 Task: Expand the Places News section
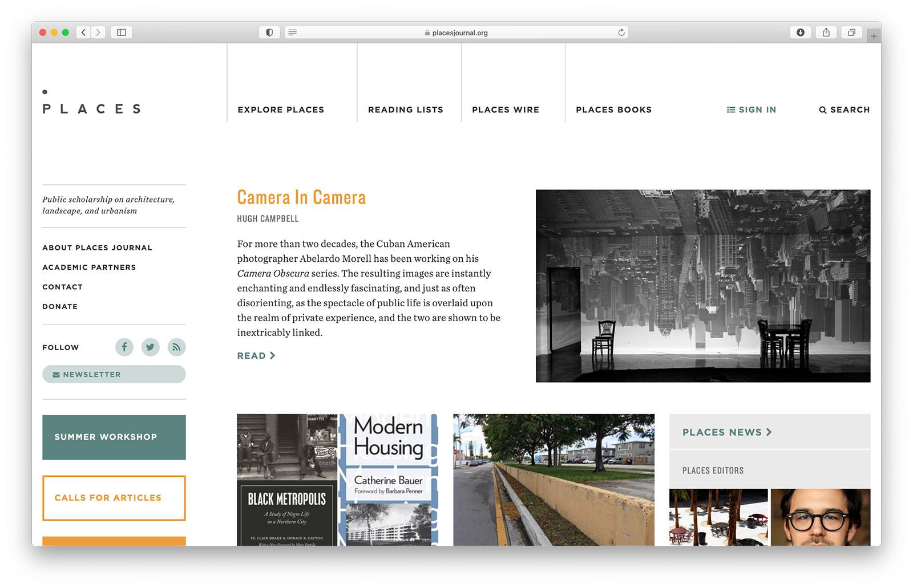(x=727, y=432)
